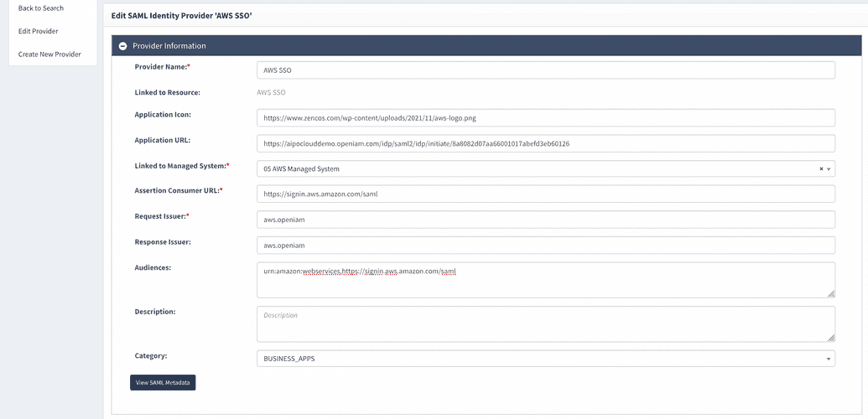
Task: Focus the Response Issuer field
Action: pos(546,246)
